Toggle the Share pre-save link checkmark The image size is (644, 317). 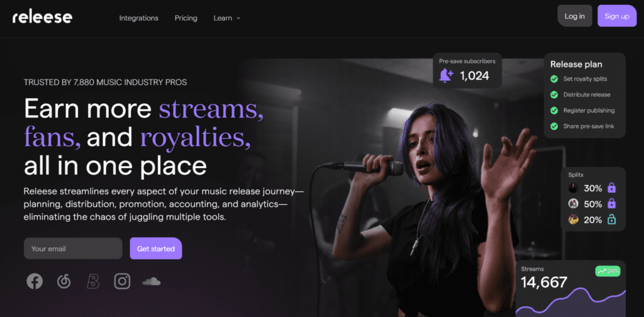554,126
